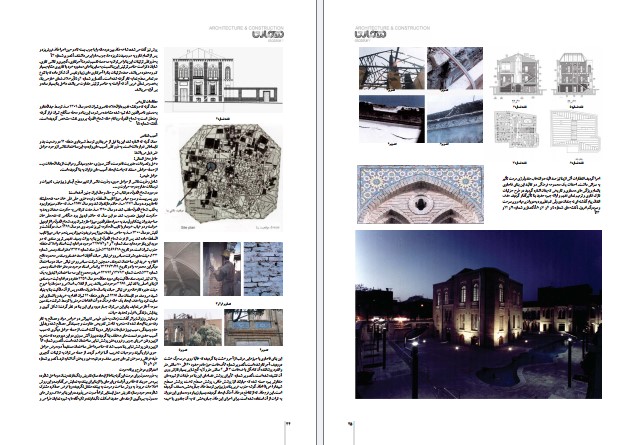This screenshot has width=640, height=445.
Task: Open the photo of the worker restoring wall
Action: pos(222,269)
